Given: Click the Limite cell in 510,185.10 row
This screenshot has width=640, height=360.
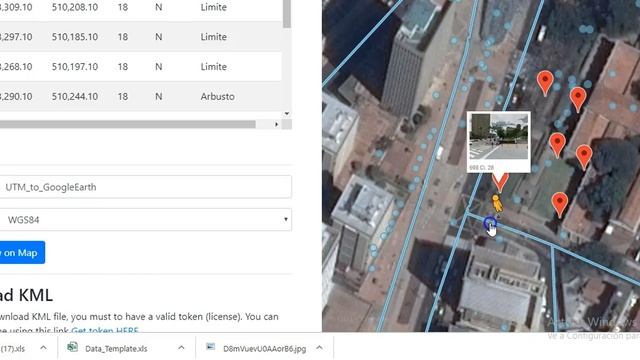Looking at the screenshot, I should [x=213, y=37].
